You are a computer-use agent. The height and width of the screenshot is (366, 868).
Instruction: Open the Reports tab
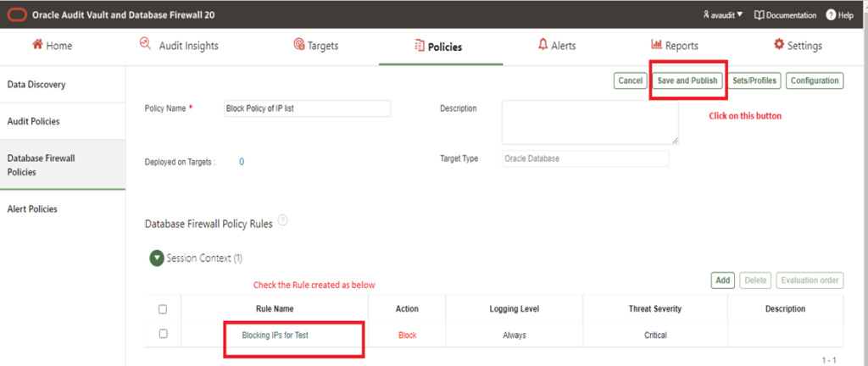[675, 46]
